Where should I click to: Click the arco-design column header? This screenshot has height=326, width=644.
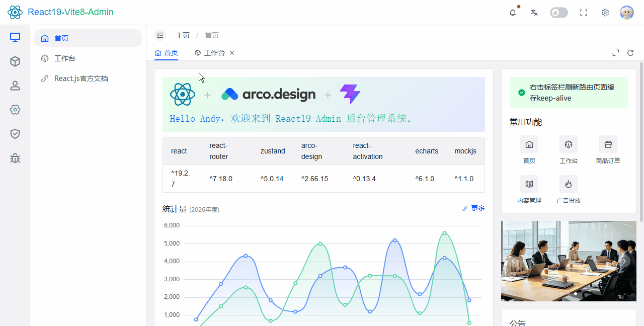point(319,151)
